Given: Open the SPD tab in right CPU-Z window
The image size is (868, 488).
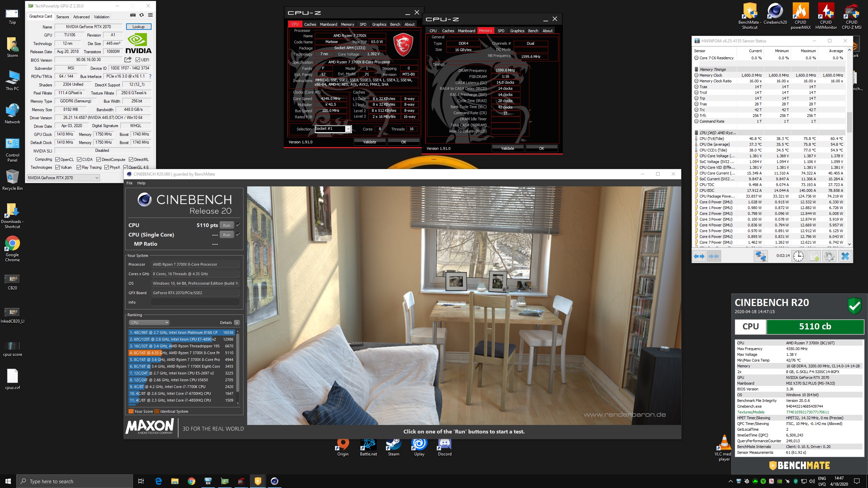Looking at the screenshot, I should click(501, 31).
